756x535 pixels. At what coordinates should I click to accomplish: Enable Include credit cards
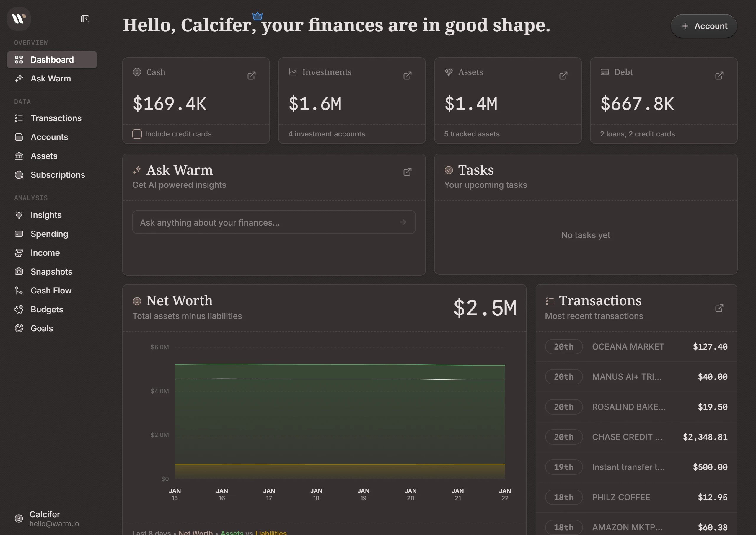click(137, 134)
